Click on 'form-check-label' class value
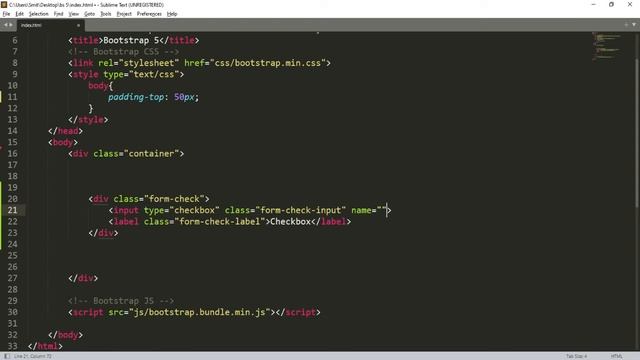640x360 pixels. 220,222
